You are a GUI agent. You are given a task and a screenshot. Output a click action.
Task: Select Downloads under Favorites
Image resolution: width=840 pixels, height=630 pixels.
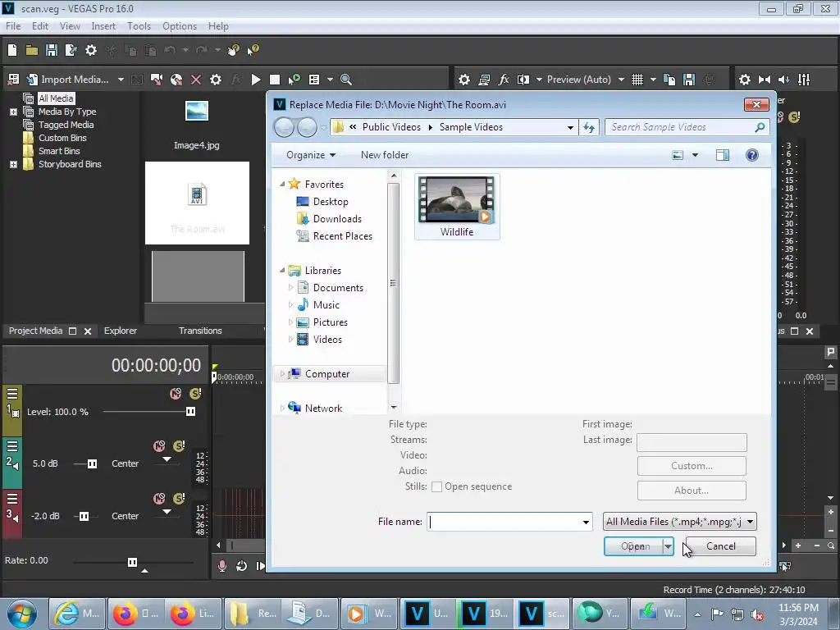(x=337, y=219)
